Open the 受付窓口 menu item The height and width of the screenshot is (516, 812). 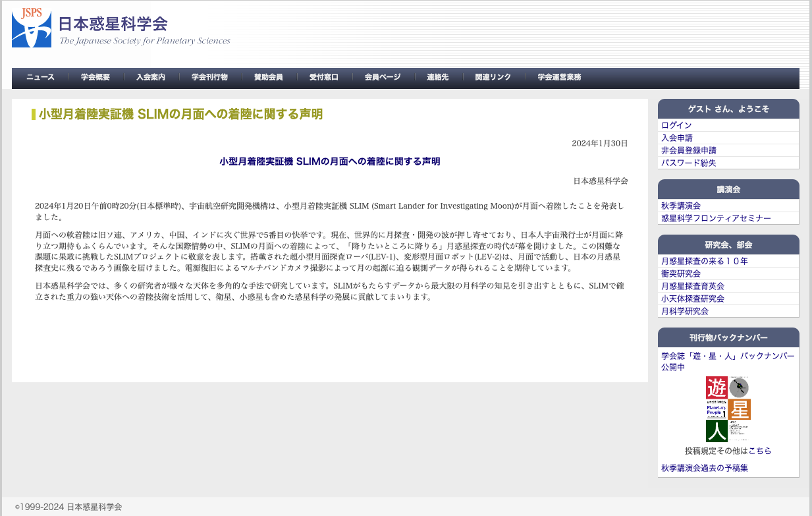(324, 77)
